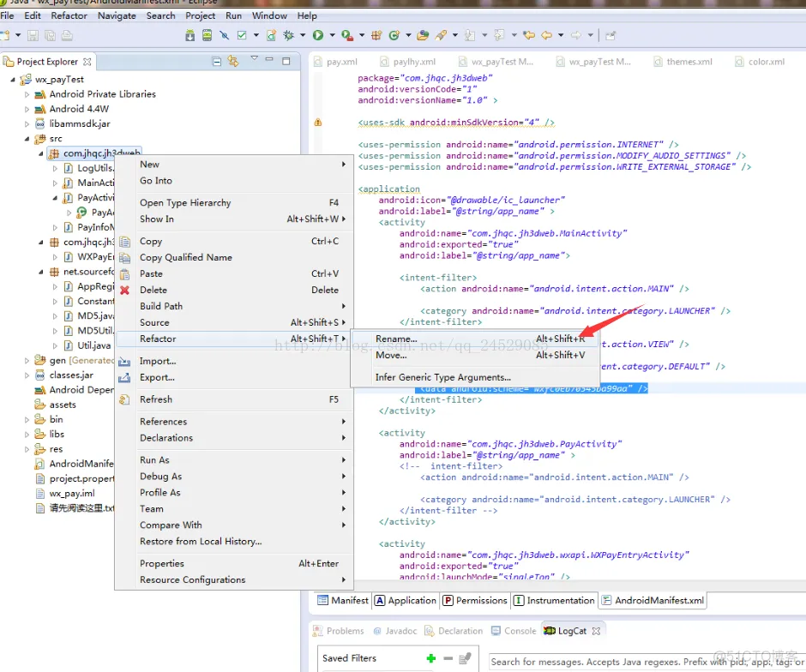
Task: Open dropdown arrow next to Debug icon
Action: click(x=303, y=35)
